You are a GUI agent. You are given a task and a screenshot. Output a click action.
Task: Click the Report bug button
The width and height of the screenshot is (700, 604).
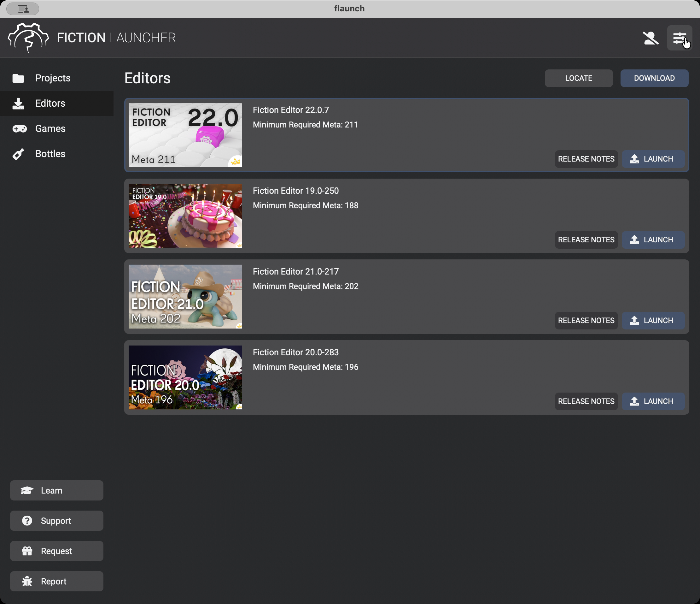[x=57, y=581]
